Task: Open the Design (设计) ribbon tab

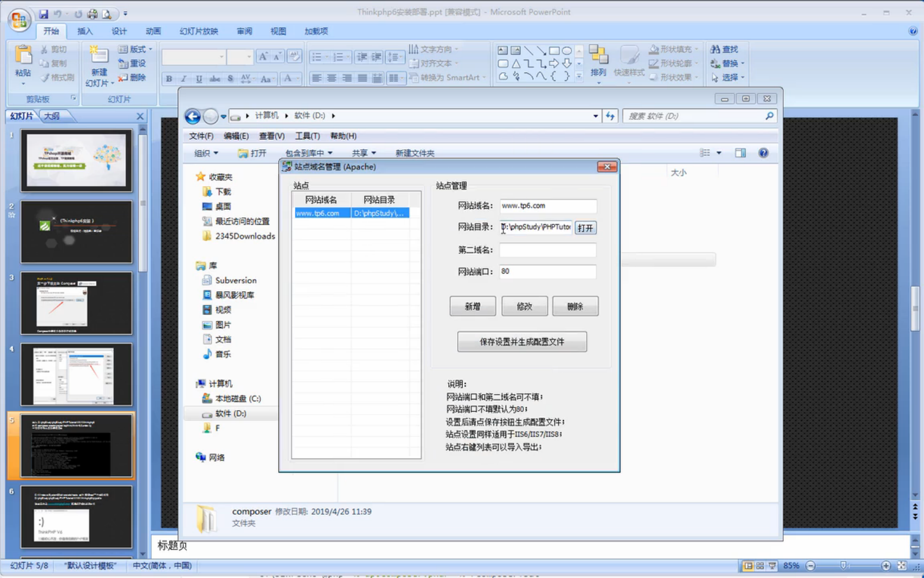Action: click(x=119, y=31)
